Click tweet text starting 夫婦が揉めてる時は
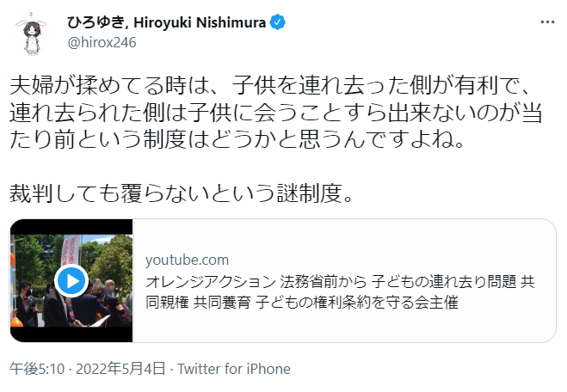 click(x=270, y=86)
